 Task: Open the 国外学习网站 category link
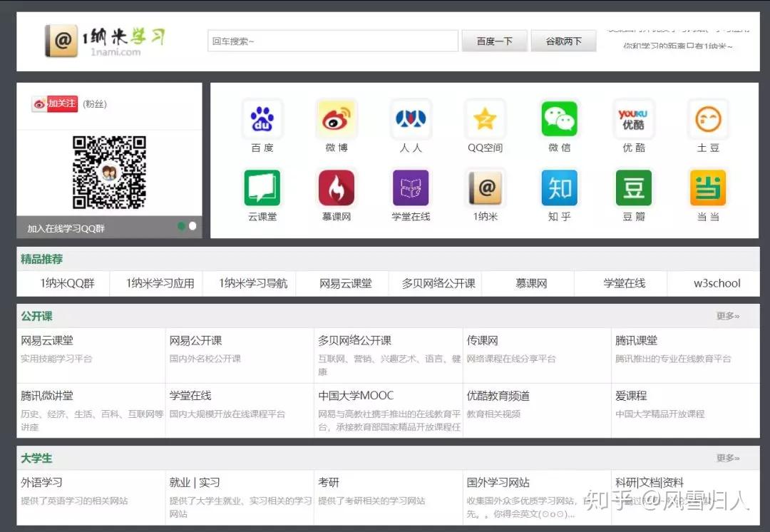(x=498, y=482)
